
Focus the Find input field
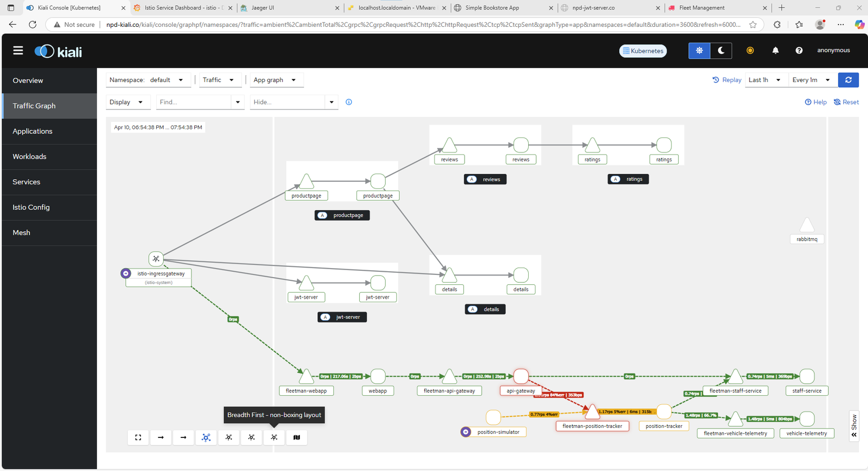tap(194, 102)
